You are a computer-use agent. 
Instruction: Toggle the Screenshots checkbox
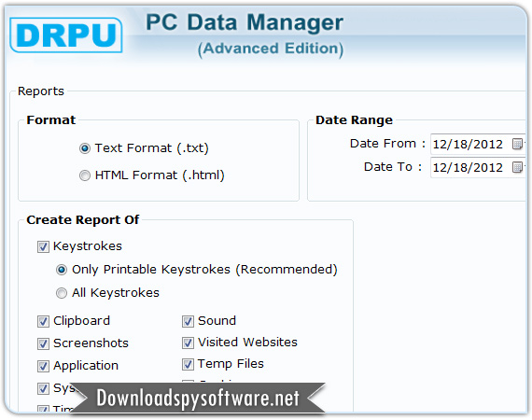coord(43,343)
